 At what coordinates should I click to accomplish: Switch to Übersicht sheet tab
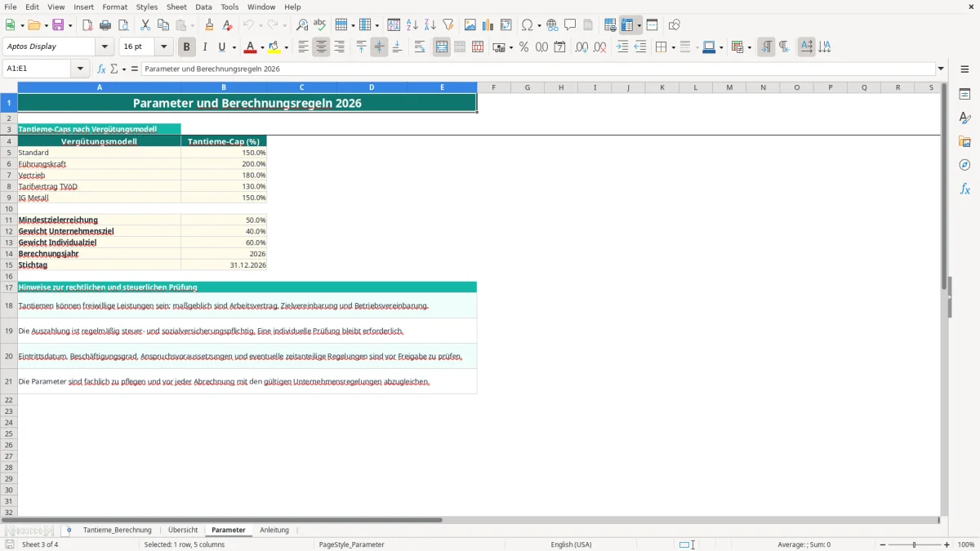point(183,530)
